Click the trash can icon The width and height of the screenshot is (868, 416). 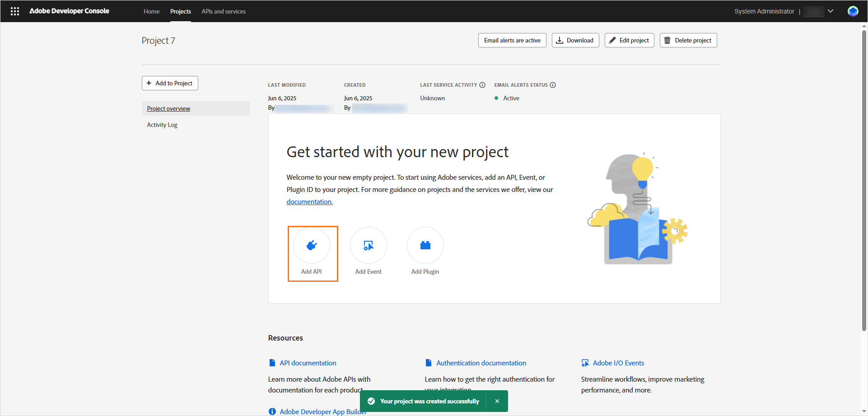pyautogui.click(x=667, y=40)
